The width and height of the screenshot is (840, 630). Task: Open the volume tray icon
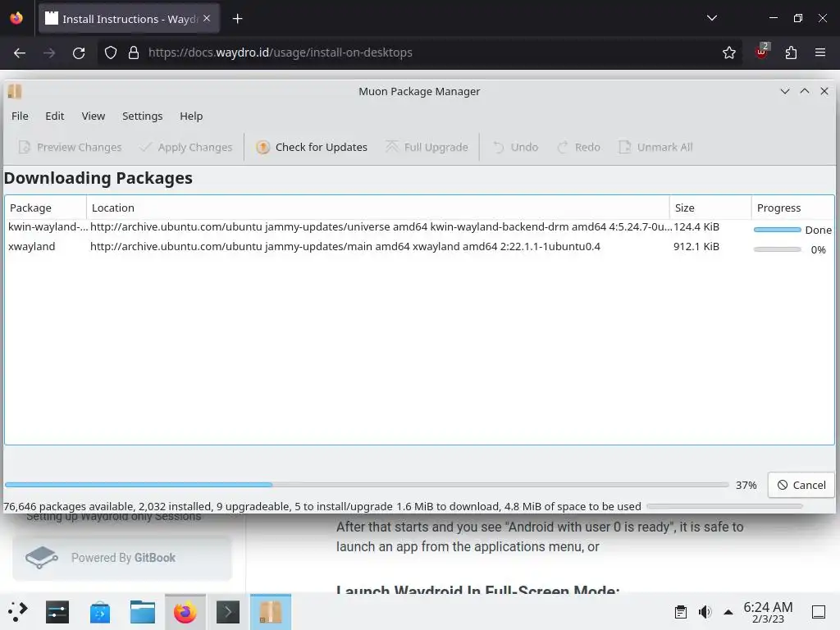coord(705,612)
